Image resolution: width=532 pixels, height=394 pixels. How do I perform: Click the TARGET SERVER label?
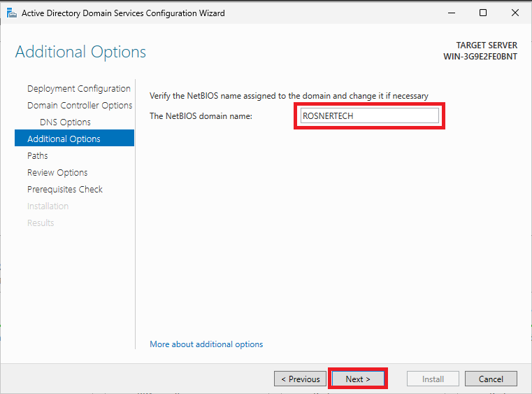[487, 45]
